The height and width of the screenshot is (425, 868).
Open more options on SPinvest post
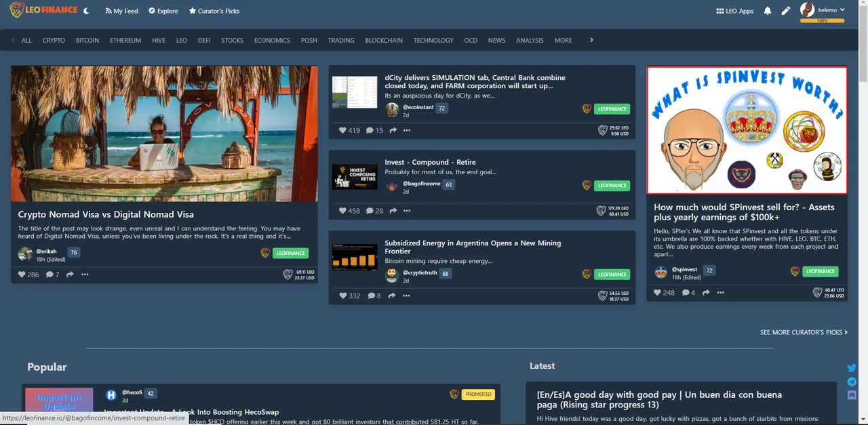[x=721, y=293]
